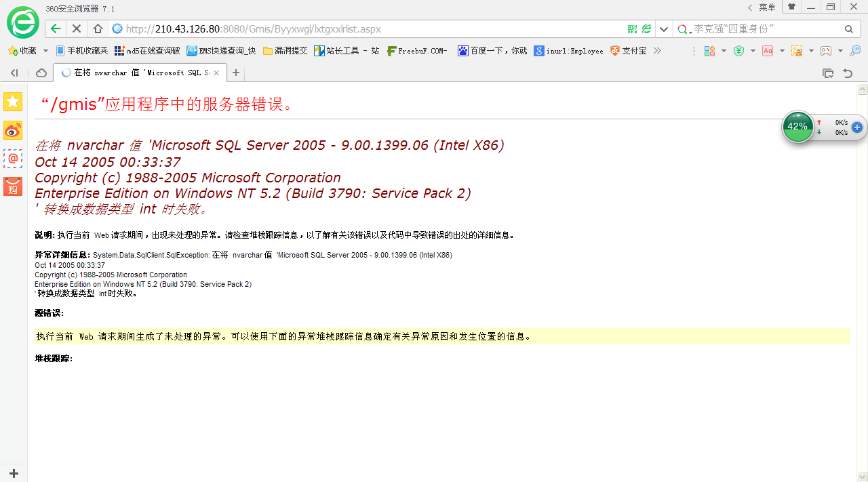Open the Weibo sidebar icon
The image size is (868, 482).
[13, 130]
